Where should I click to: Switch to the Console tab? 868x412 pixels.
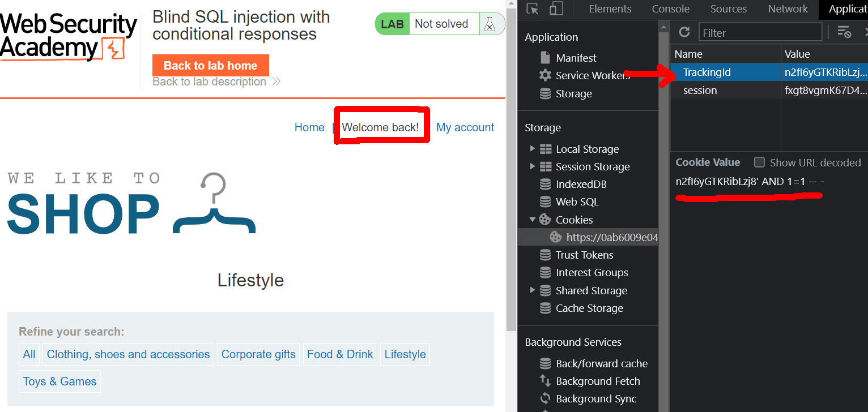[671, 8]
